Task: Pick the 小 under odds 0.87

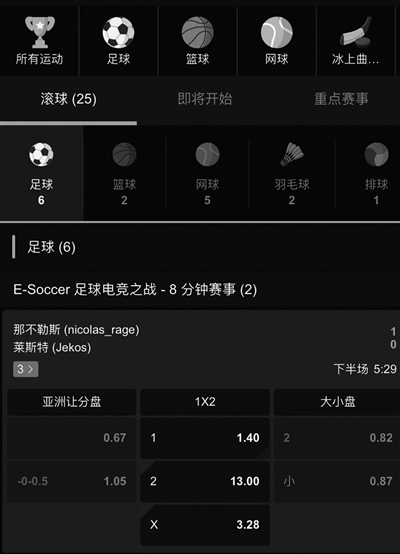Action: pos(337,481)
